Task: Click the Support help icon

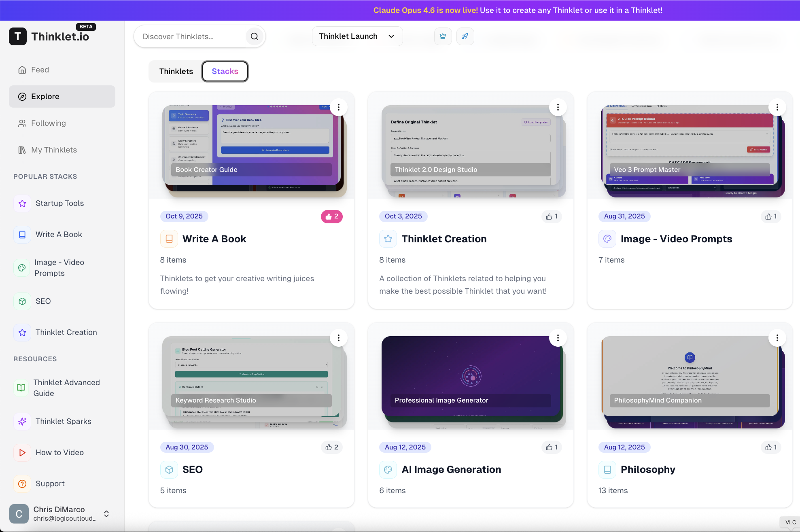Action: coord(22,483)
